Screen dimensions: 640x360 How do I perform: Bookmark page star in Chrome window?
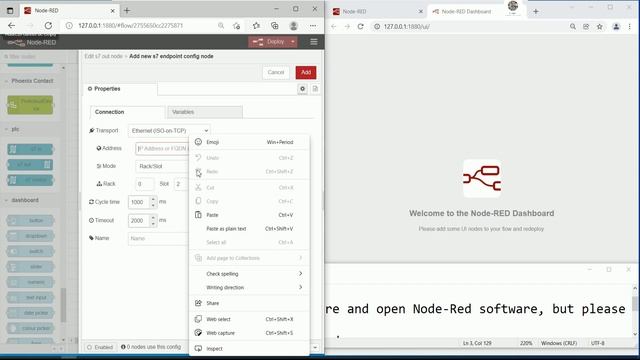point(600,27)
